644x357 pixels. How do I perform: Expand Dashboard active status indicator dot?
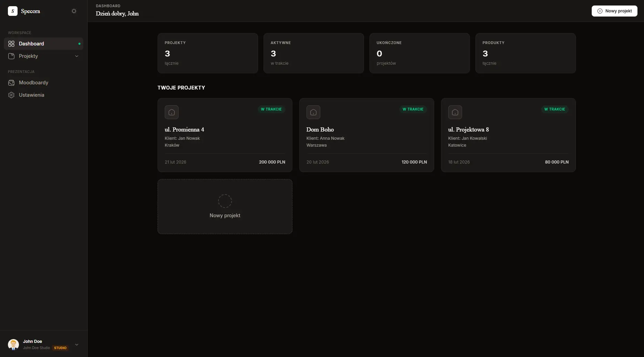(79, 44)
